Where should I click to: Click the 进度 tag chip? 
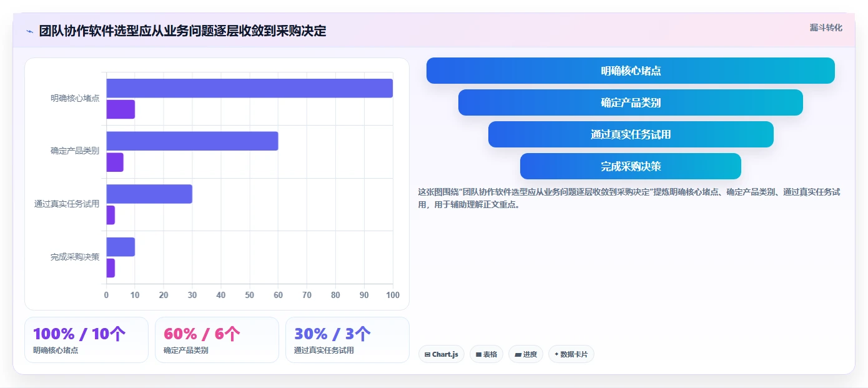[526, 354]
